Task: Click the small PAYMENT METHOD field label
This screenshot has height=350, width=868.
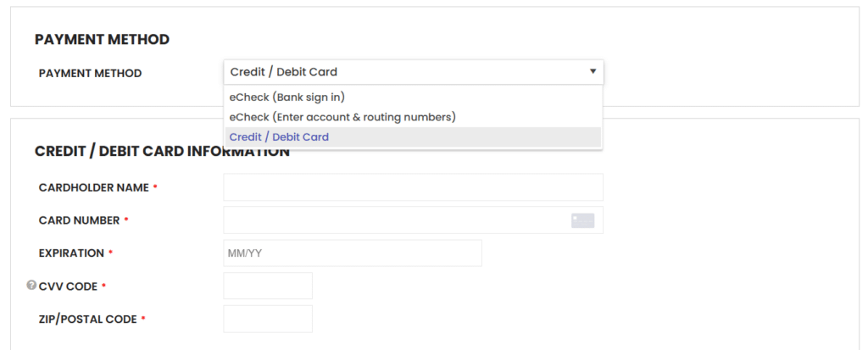Action: tap(90, 73)
